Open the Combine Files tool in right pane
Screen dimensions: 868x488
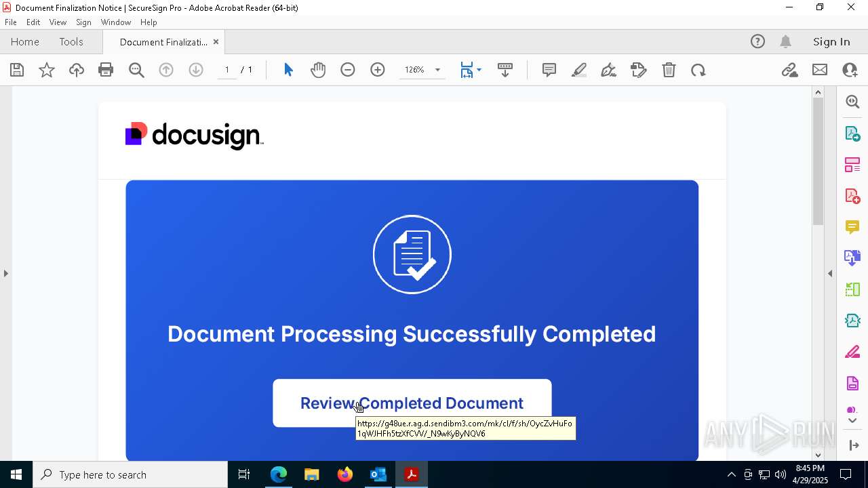click(852, 258)
